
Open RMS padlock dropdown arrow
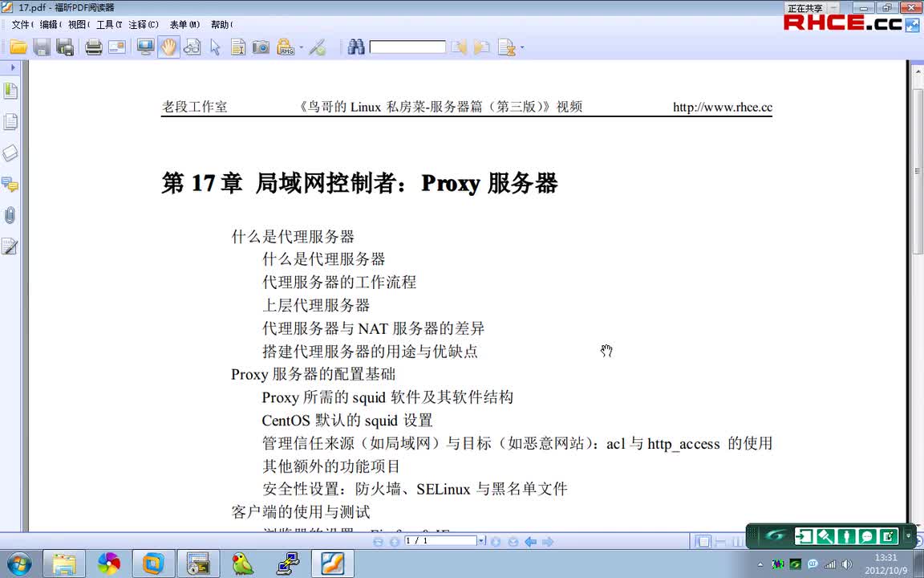tap(301, 47)
